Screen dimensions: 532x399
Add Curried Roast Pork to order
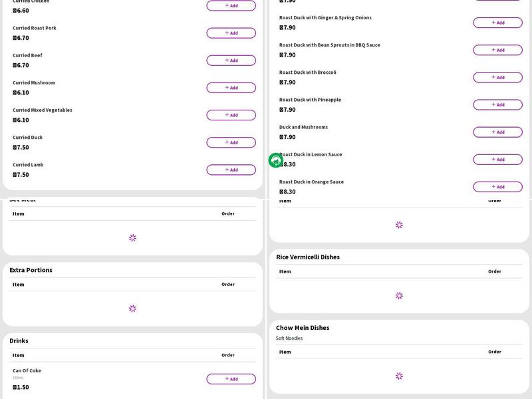coord(231,33)
